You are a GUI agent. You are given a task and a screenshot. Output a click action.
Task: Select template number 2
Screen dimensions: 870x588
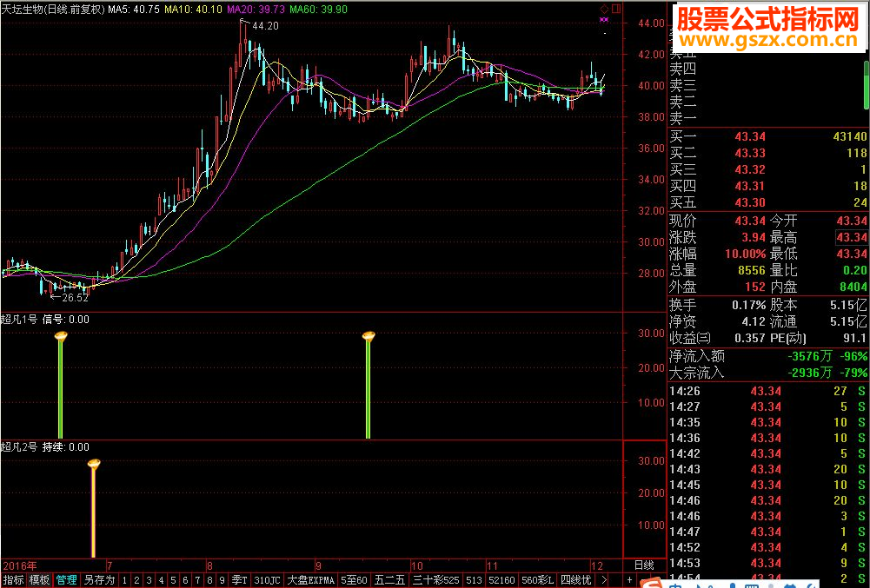pyautogui.click(x=137, y=580)
